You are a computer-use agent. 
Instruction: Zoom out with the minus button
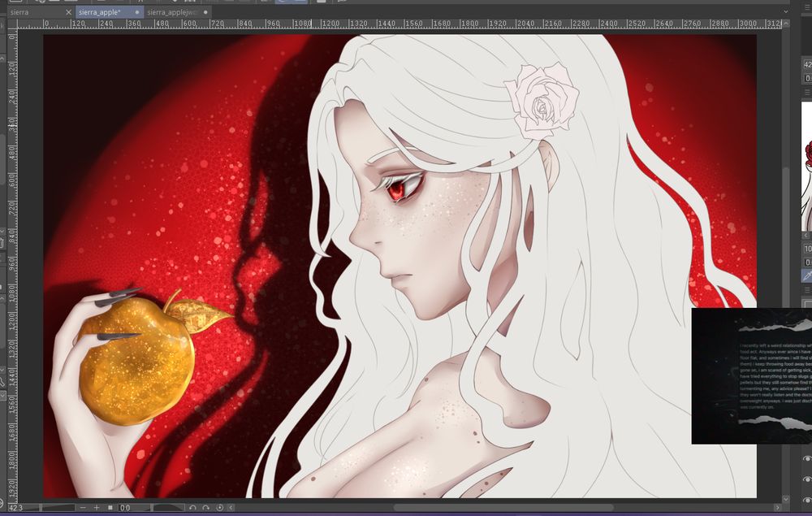tap(84, 508)
